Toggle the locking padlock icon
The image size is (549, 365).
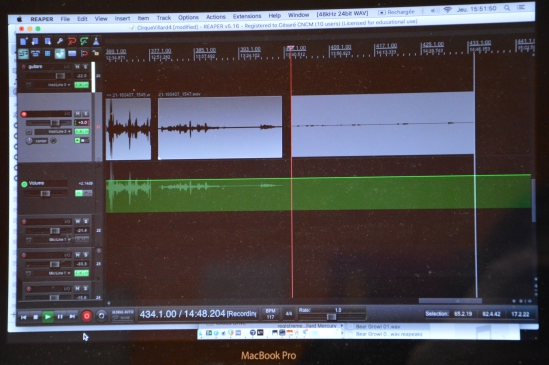click(x=96, y=53)
